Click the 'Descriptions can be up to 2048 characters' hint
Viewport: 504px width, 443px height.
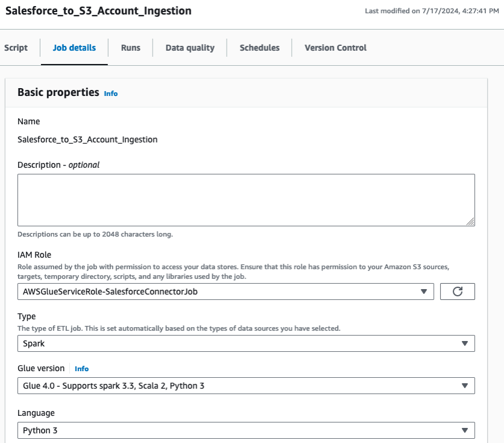[x=95, y=234]
